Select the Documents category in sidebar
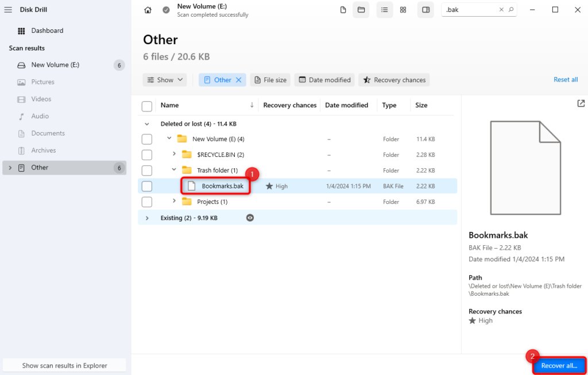 click(x=48, y=133)
